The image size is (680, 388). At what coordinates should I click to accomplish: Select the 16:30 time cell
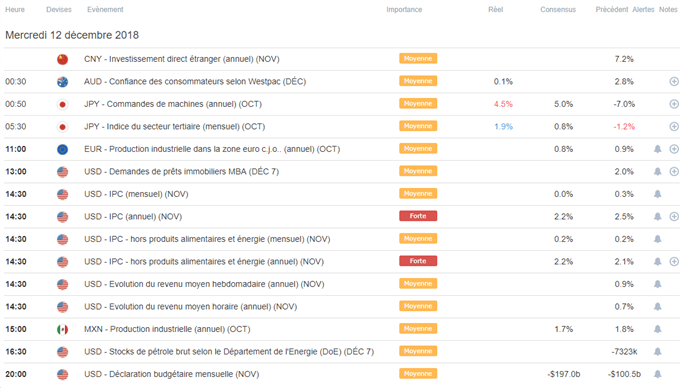tap(16, 352)
